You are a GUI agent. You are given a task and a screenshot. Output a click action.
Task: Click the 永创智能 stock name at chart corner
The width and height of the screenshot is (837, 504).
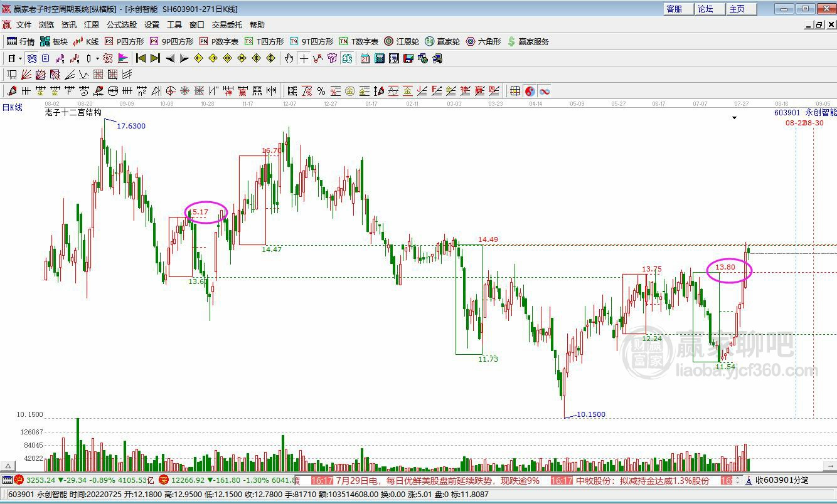821,113
